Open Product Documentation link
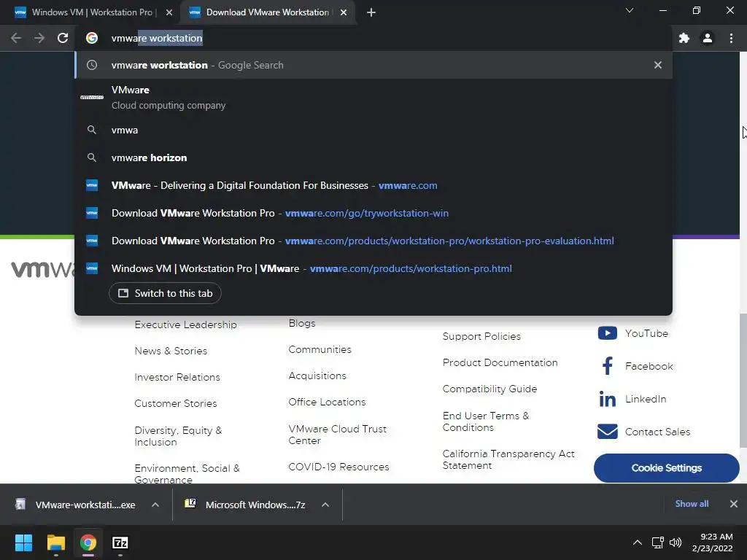747x560 pixels. [500, 362]
